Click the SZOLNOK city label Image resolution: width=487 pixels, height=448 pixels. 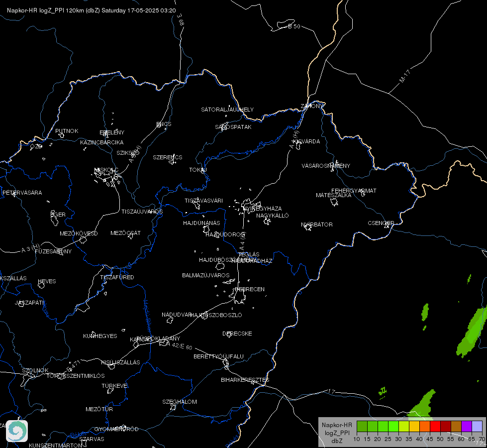pyautogui.click(x=35, y=370)
